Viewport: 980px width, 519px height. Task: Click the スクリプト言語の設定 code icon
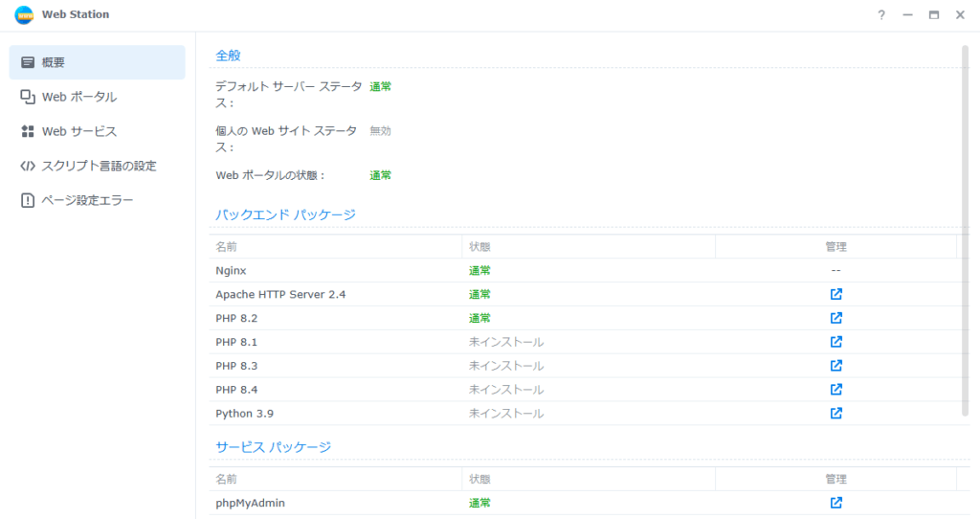pos(28,166)
